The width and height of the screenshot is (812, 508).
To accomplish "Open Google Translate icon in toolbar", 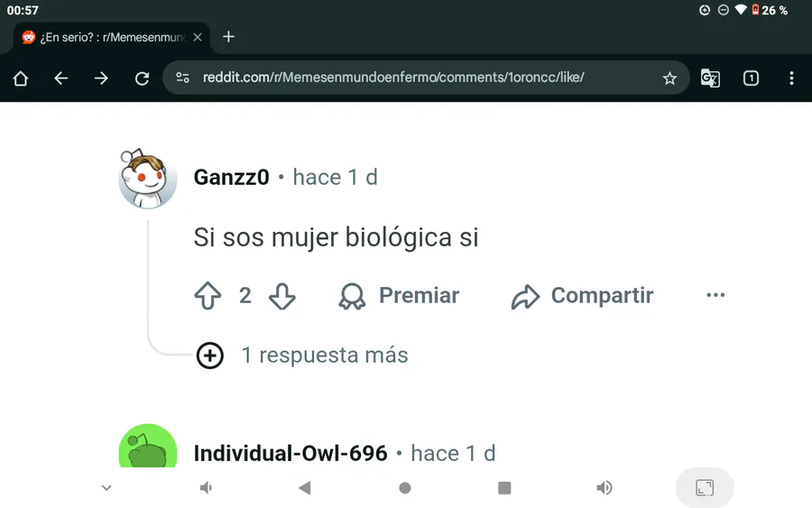I will (x=710, y=79).
